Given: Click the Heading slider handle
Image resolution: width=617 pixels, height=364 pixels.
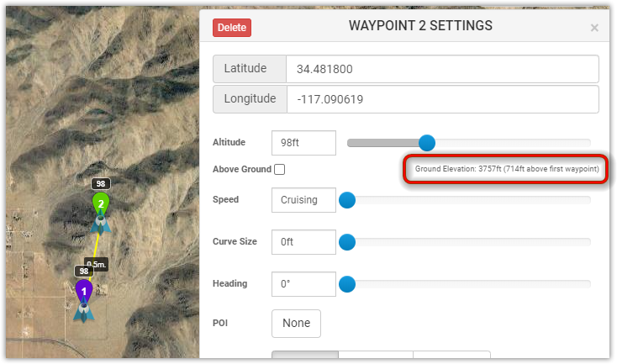Looking at the screenshot, I should click(x=347, y=284).
